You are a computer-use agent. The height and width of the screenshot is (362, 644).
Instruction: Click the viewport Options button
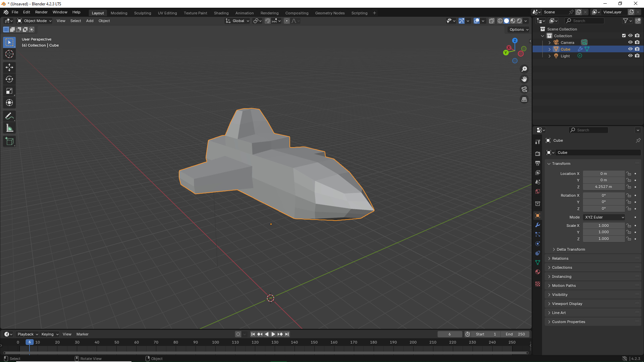519,29
